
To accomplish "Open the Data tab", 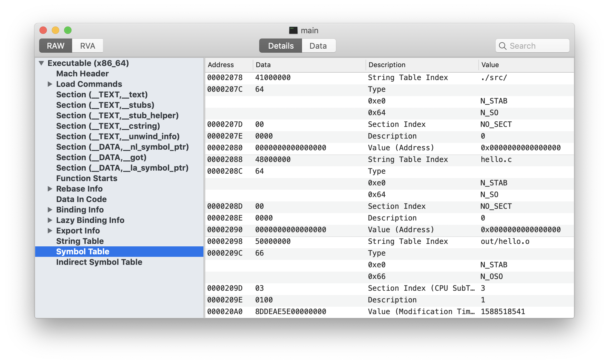I will (318, 46).
